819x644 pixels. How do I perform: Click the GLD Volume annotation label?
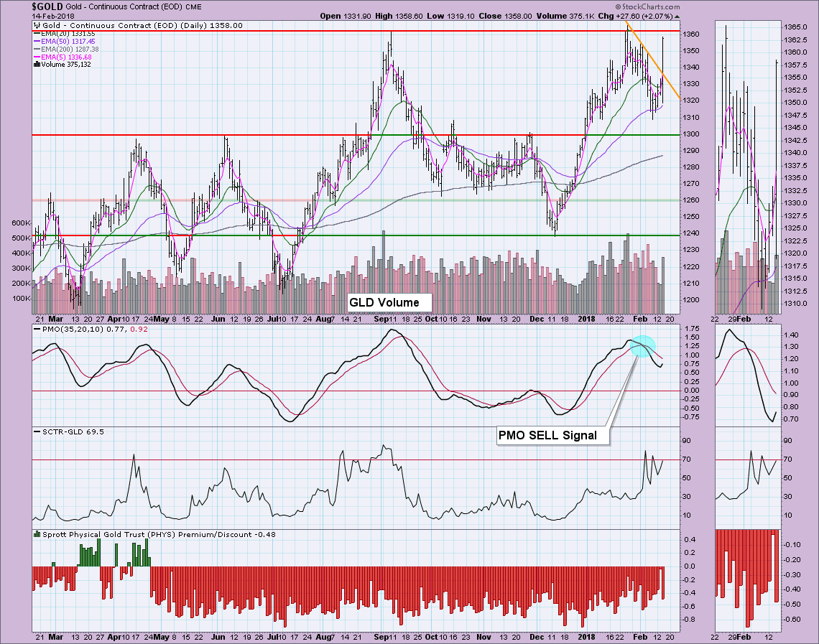click(389, 303)
